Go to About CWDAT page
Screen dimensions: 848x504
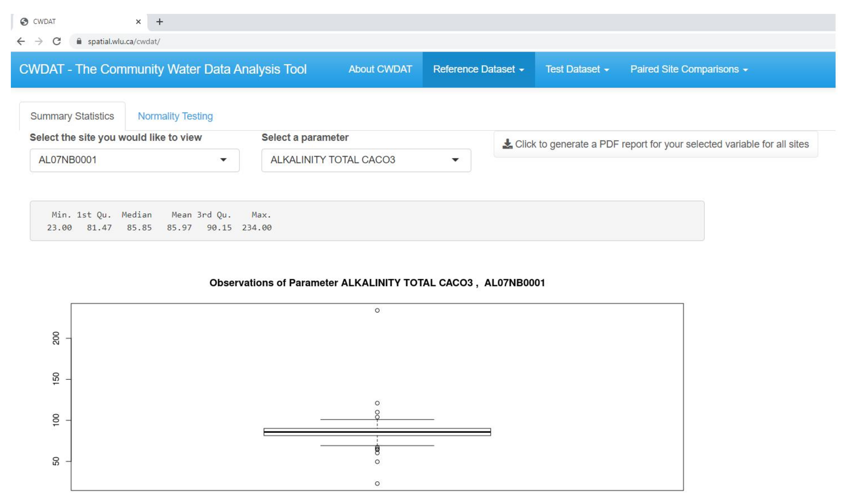click(x=380, y=70)
